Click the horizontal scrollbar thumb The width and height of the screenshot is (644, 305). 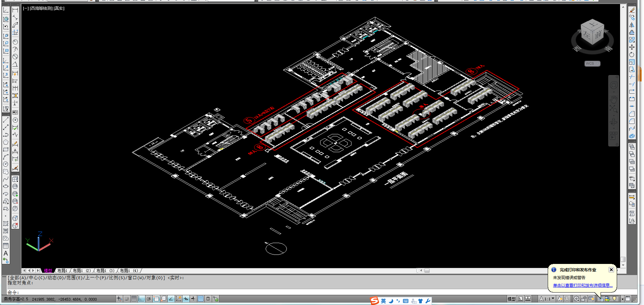[427, 270]
